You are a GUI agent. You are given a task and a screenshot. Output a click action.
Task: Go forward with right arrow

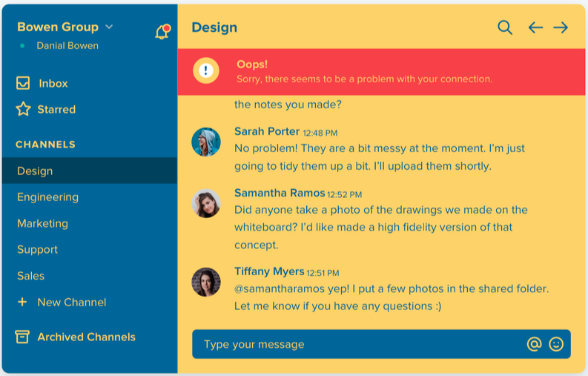[x=561, y=27]
